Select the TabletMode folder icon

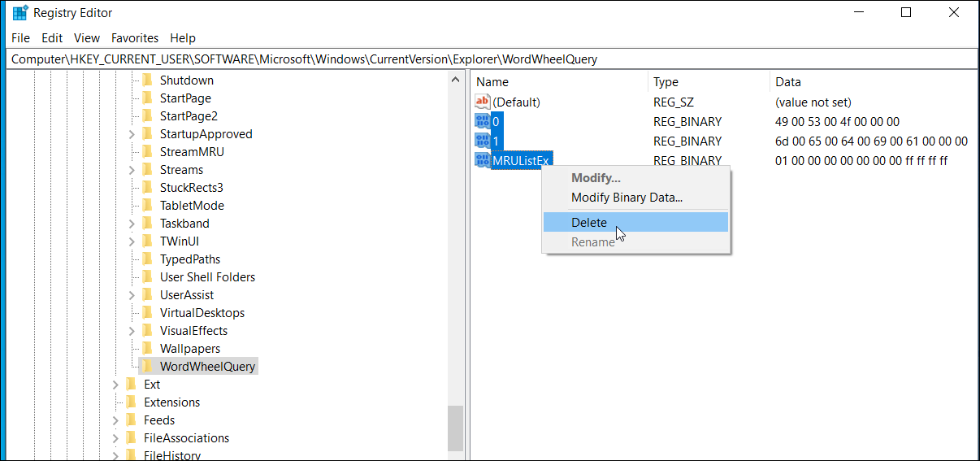point(147,205)
